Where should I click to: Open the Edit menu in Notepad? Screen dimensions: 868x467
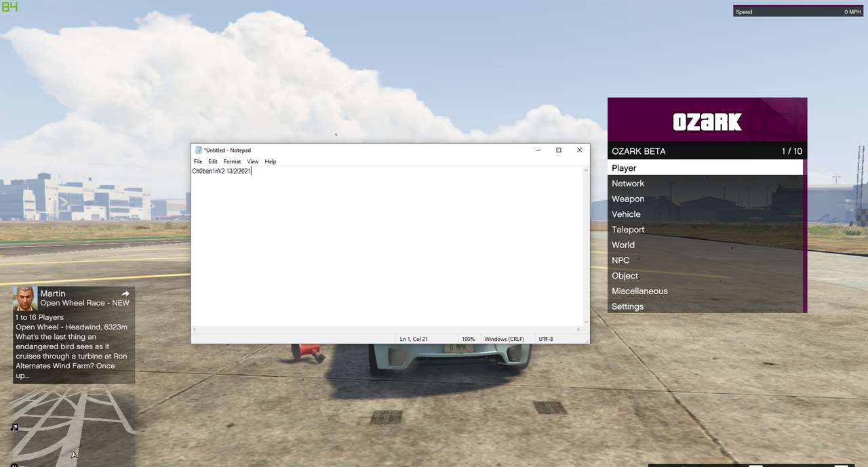pos(213,161)
